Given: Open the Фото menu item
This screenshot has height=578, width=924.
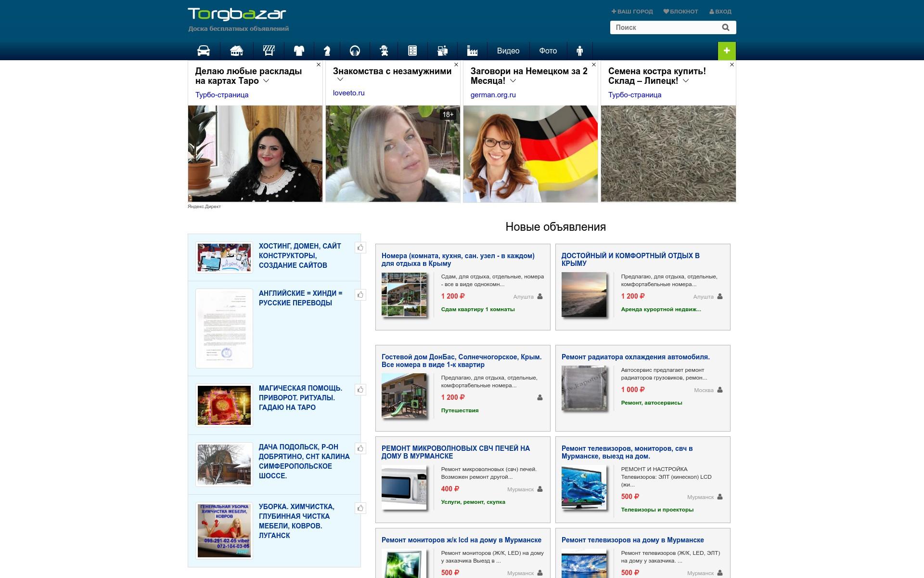Looking at the screenshot, I should (x=548, y=51).
